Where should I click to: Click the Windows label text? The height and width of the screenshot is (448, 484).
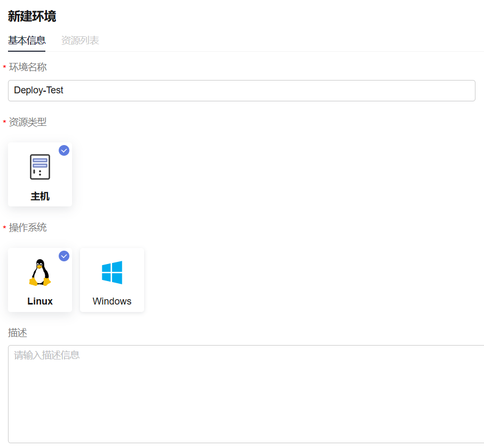[x=112, y=301]
